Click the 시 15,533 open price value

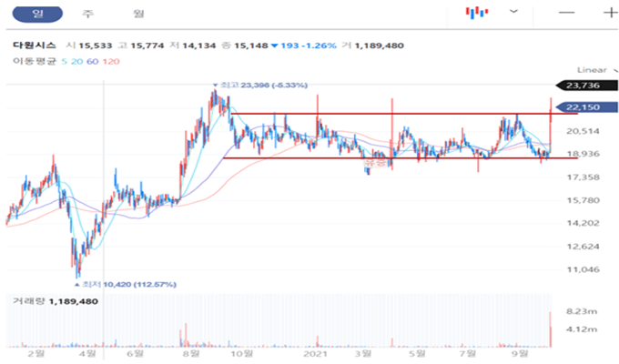[89, 45]
